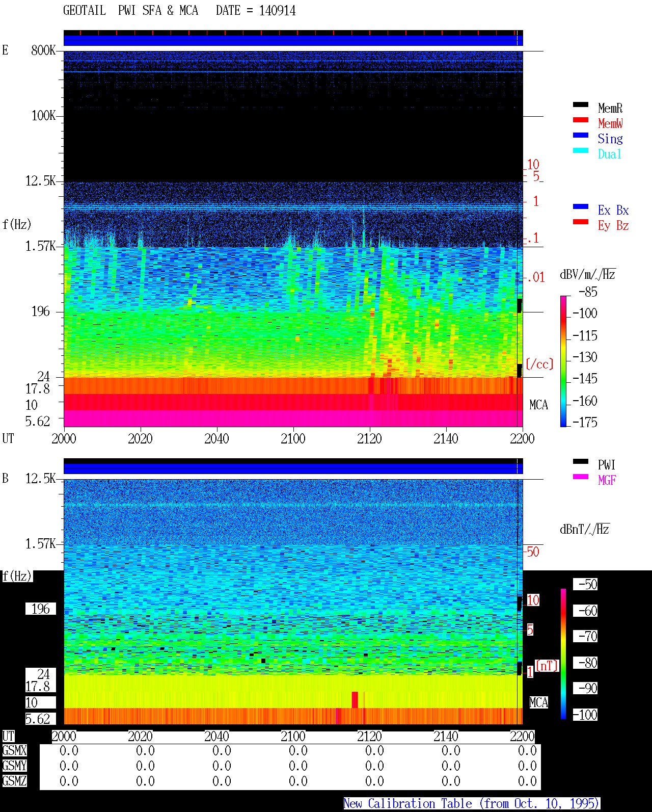
Task: Click the red Ey Bz legend swatch
Action: pos(581,222)
